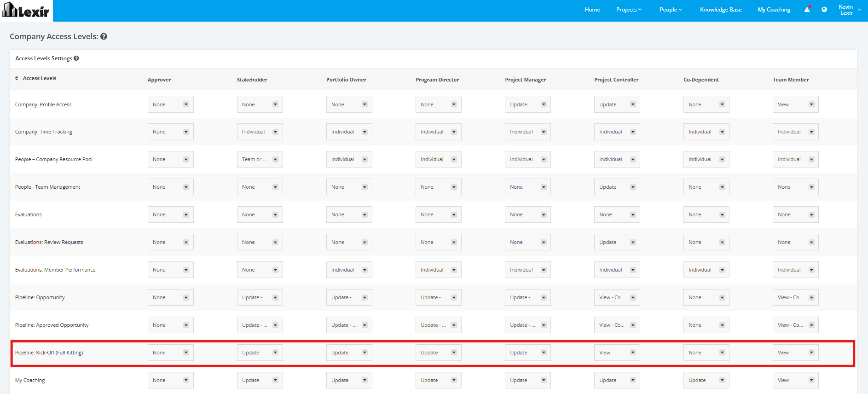Open Program Director dropdown for Pipeline: Approved Opportunity

point(439,325)
